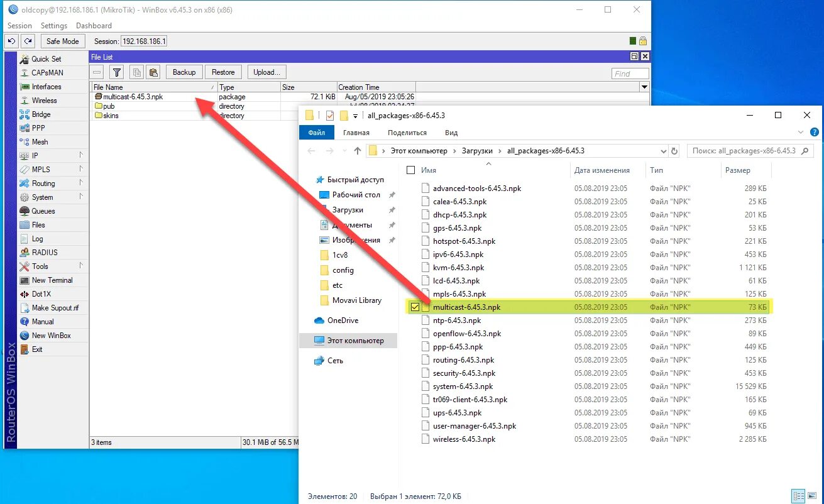Open the Главная ribbon tab

click(x=356, y=133)
